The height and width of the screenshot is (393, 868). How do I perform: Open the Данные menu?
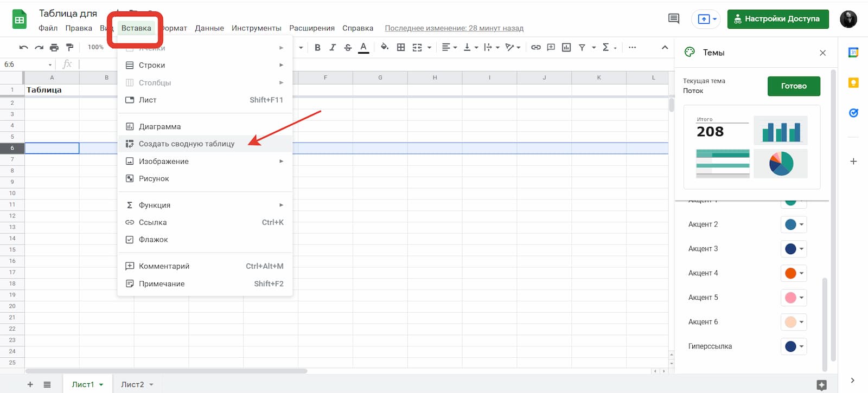209,28
